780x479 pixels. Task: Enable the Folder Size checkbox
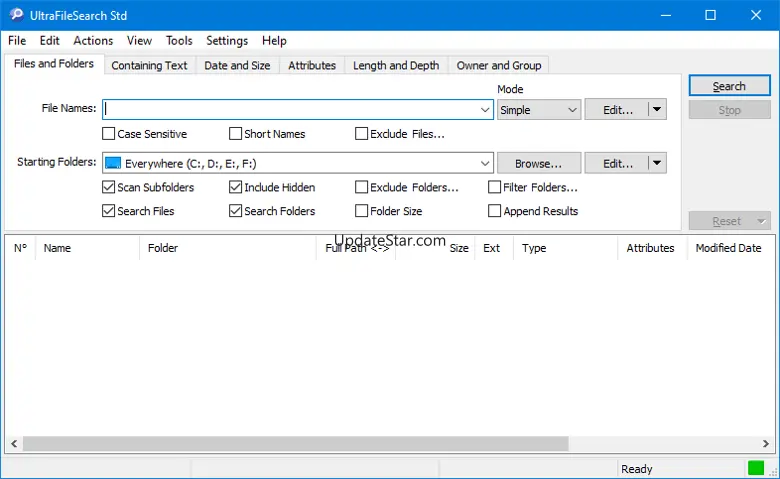tap(362, 211)
